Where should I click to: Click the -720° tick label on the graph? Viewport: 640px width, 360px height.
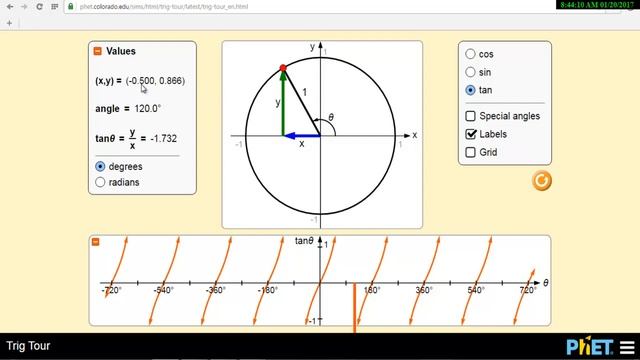tap(111, 290)
